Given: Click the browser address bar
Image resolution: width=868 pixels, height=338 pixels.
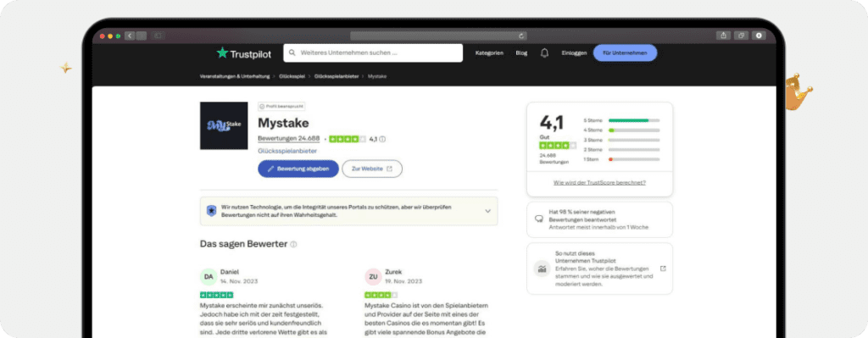Looking at the screenshot, I should 438,36.
